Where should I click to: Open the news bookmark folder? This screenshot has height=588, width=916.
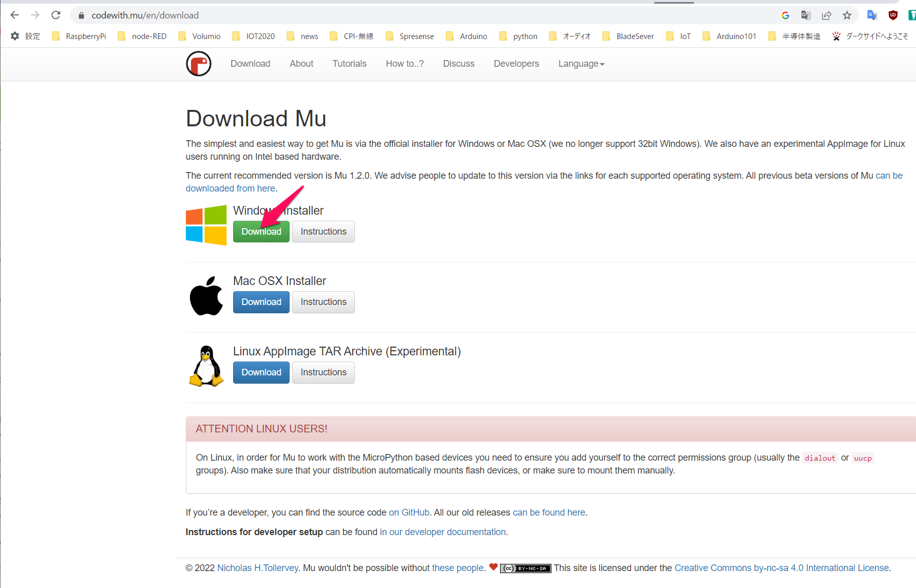click(302, 36)
